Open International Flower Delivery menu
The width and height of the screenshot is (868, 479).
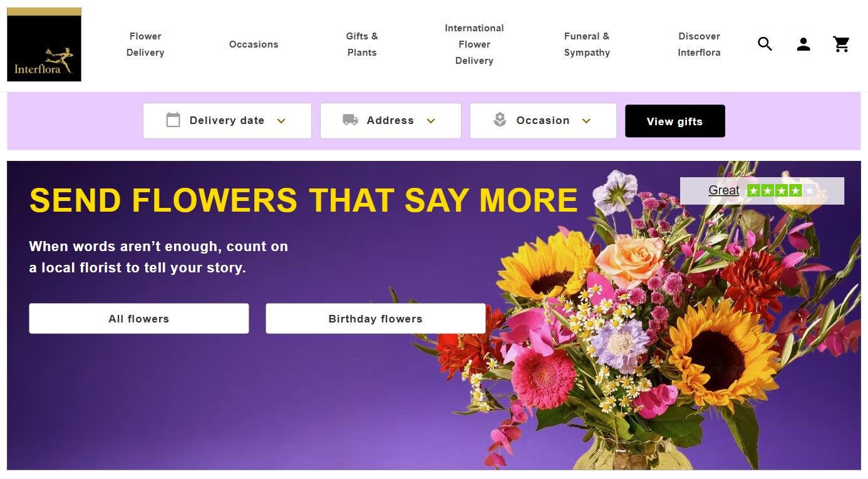coord(474,44)
